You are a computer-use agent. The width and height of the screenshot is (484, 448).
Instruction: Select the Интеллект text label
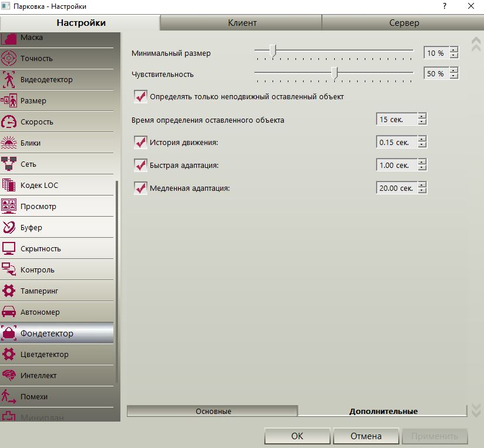click(38, 376)
